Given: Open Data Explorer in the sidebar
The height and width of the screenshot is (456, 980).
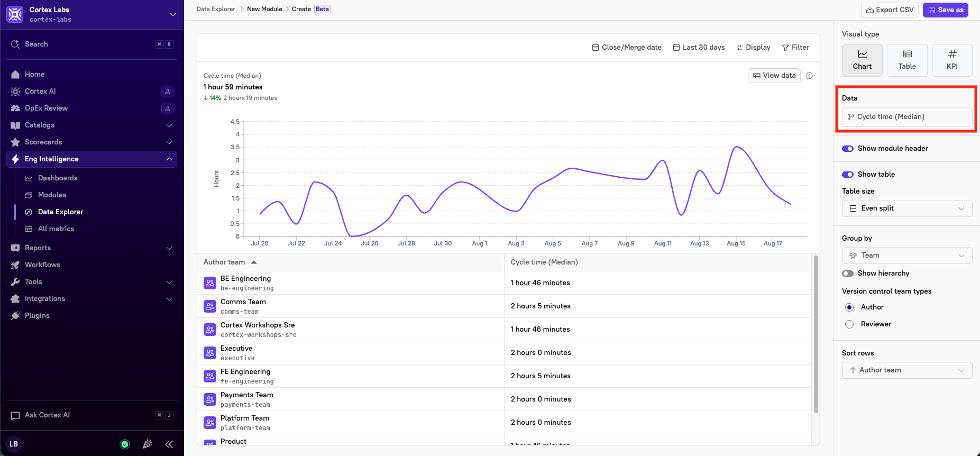Looking at the screenshot, I should [x=60, y=212].
